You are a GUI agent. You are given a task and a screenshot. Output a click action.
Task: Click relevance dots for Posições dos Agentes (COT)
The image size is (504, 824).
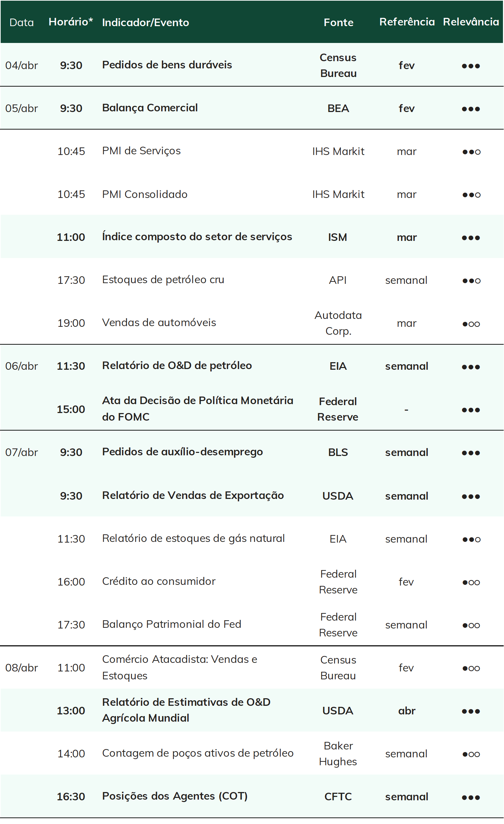[471, 798]
